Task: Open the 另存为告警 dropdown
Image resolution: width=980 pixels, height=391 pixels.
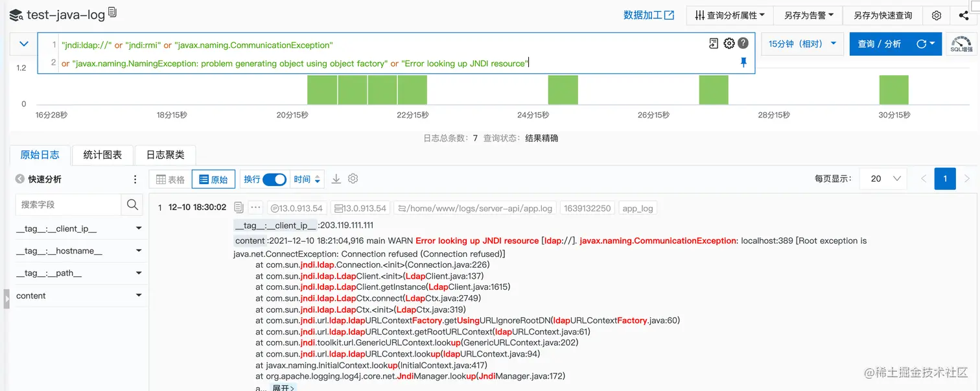Action: point(807,15)
